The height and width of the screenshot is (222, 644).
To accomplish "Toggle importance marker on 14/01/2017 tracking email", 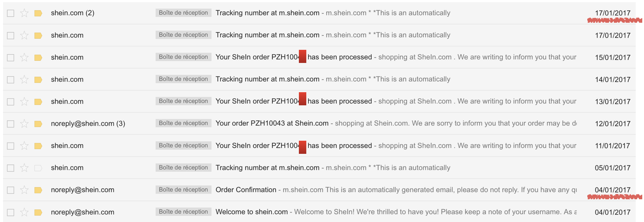I will coord(38,80).
